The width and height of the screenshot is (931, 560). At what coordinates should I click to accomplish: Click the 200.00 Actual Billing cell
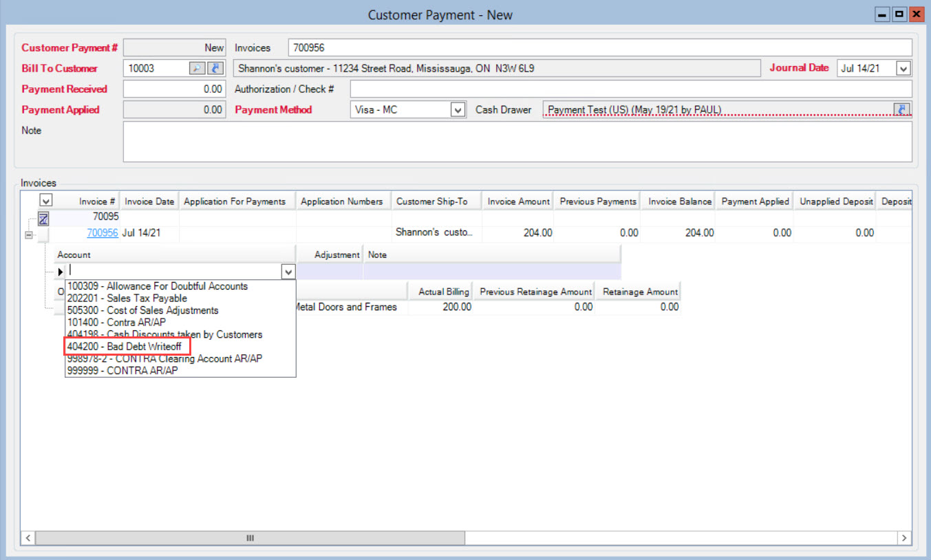pos(441,307)
